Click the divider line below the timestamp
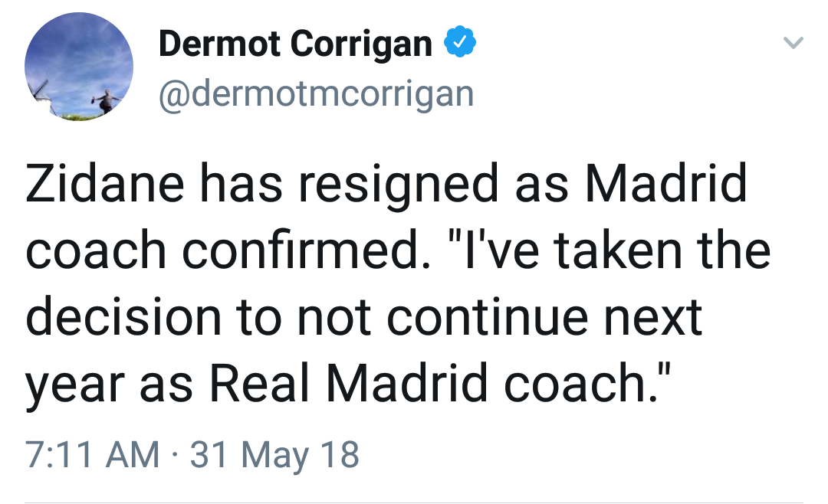The width and height of the screenshot is (828, 504). click(414, 502)
